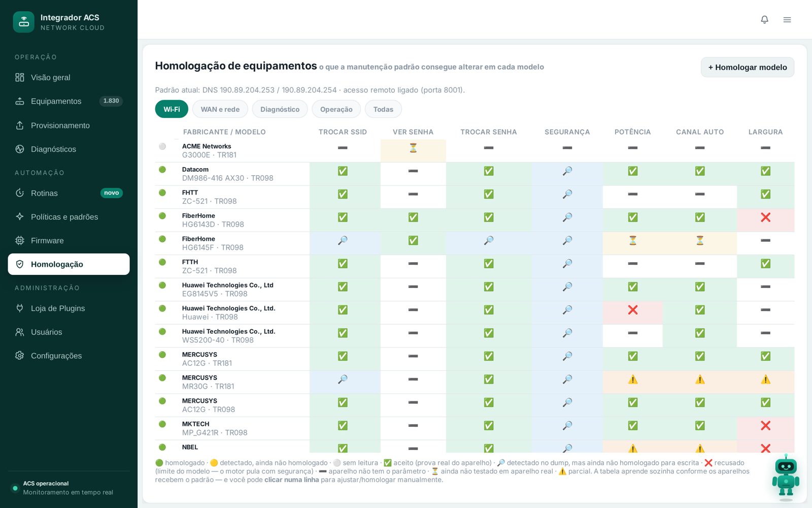Switch to Diagnóstico tab
Screen dimensions: 812x508
280,109
